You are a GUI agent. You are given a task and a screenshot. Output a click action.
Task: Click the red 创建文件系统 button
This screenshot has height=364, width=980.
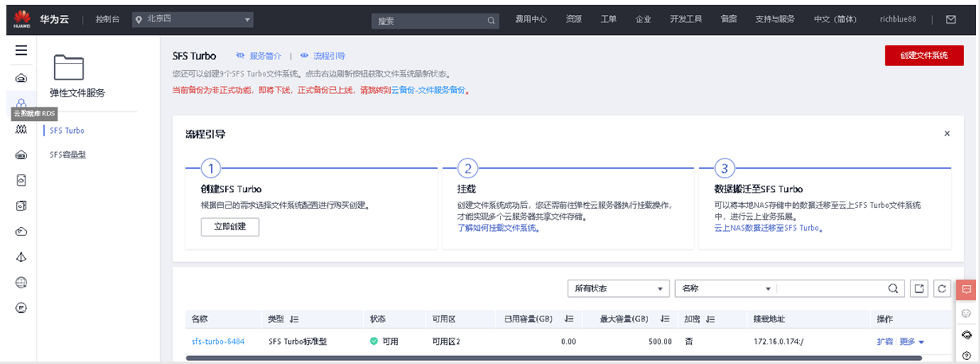click(923, 56)
